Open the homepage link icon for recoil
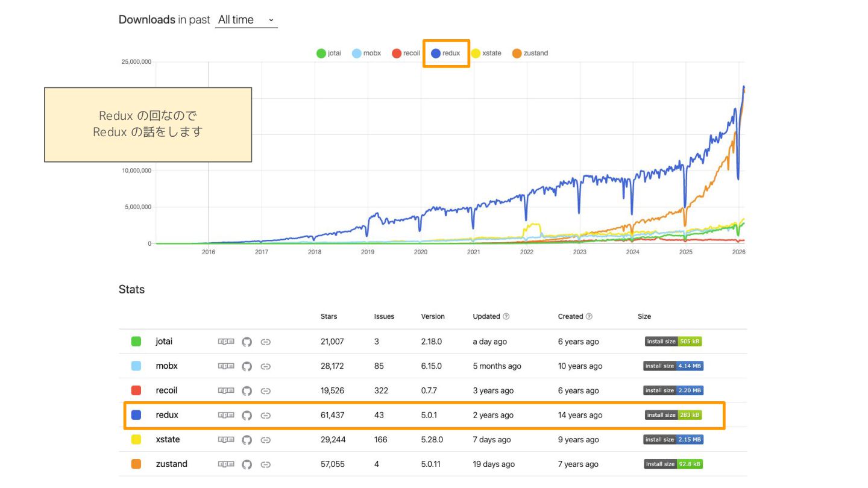Screen dimensions: 868x488 tap(265, 391)
